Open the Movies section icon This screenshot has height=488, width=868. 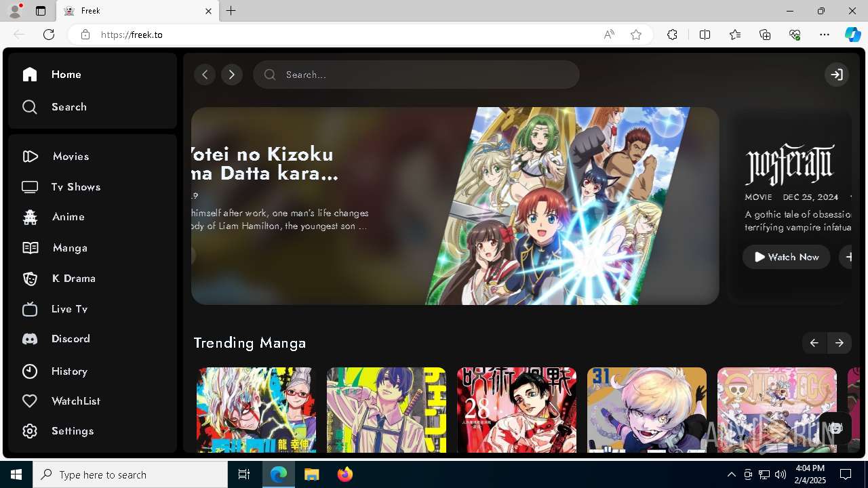(x=30, y=157)
